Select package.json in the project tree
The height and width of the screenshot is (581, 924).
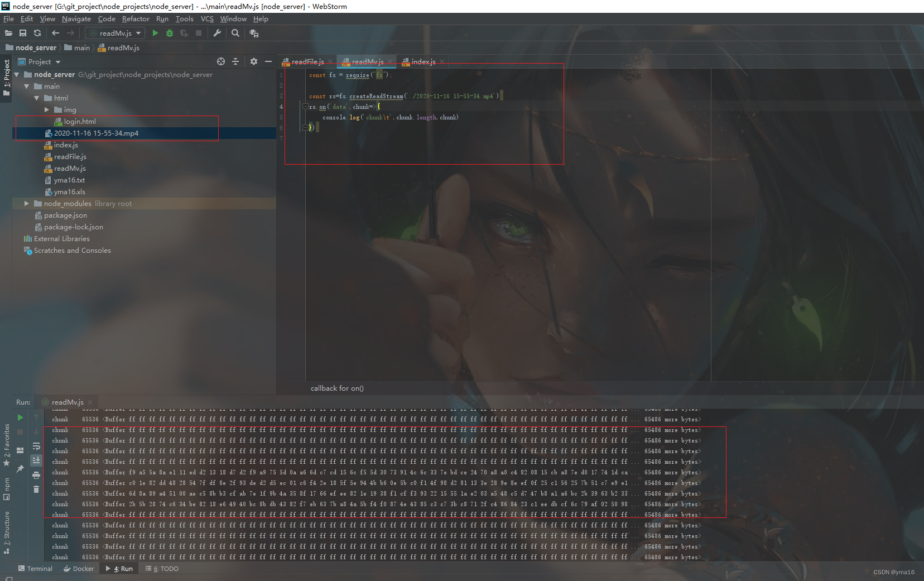click(x=60, y=215)
